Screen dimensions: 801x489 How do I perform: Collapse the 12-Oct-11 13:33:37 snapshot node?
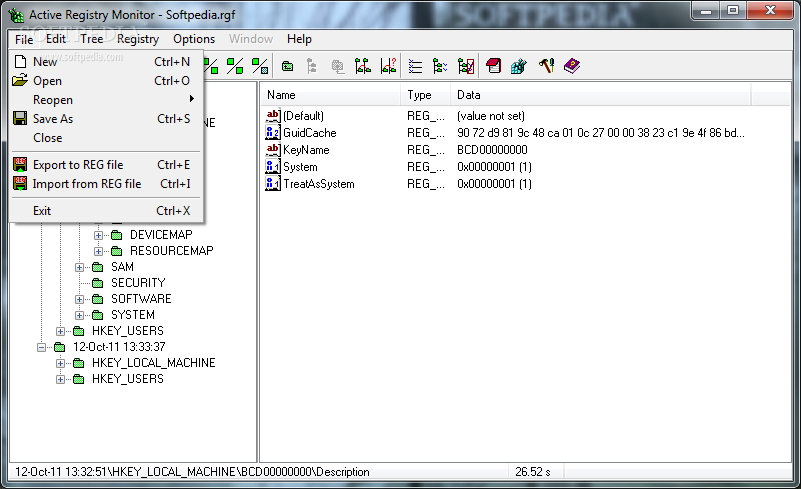coord(41,347)
